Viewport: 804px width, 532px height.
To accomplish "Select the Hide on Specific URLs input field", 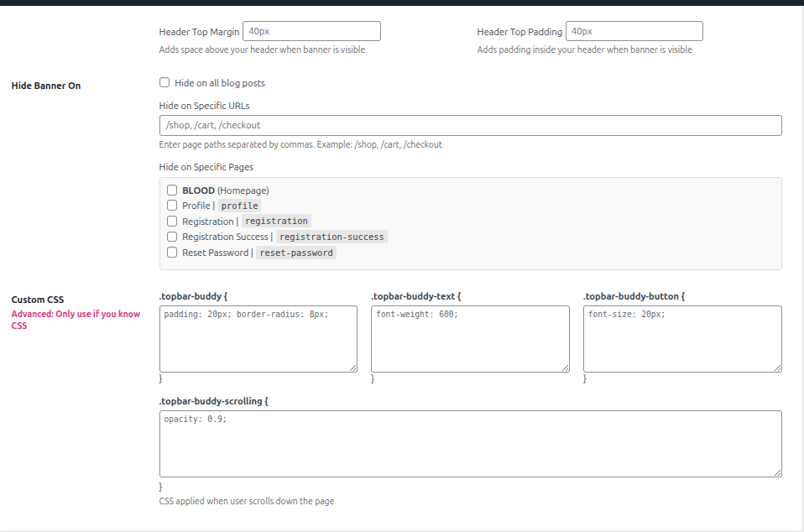I will click(470, 125).
